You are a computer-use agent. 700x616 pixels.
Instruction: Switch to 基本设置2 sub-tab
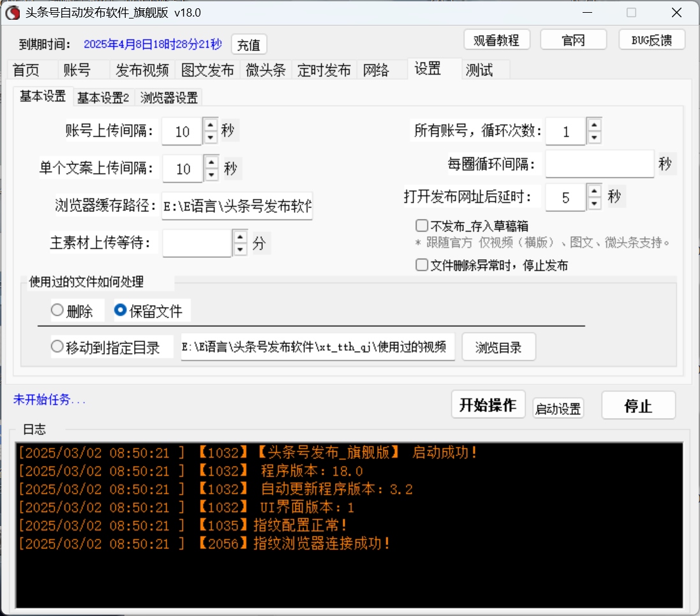click(x=103, y=98)
